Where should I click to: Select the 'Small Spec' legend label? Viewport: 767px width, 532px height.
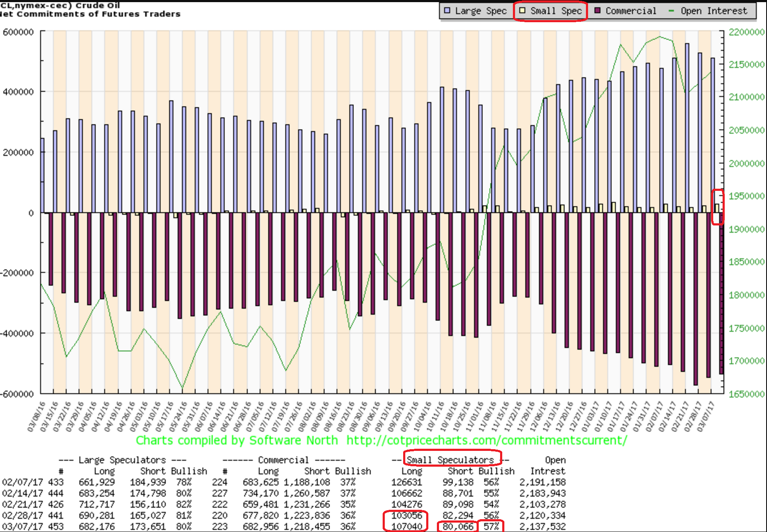[x=556, y=11]
